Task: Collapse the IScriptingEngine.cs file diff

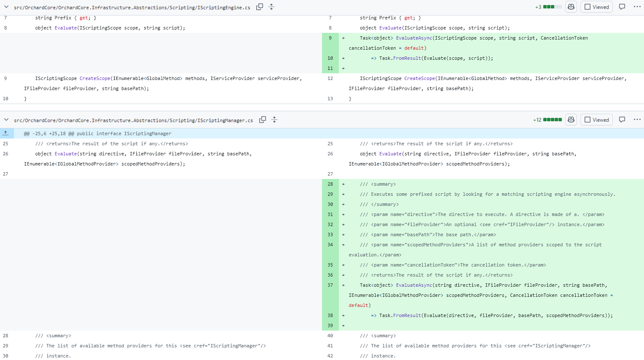Action: click(6, 7)
